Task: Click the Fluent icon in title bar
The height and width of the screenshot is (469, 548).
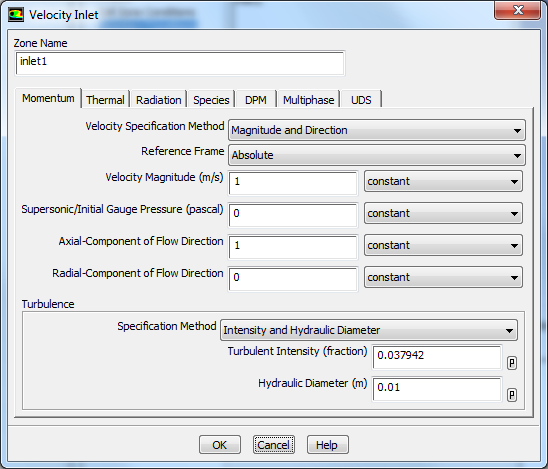Action: point(16,15)
